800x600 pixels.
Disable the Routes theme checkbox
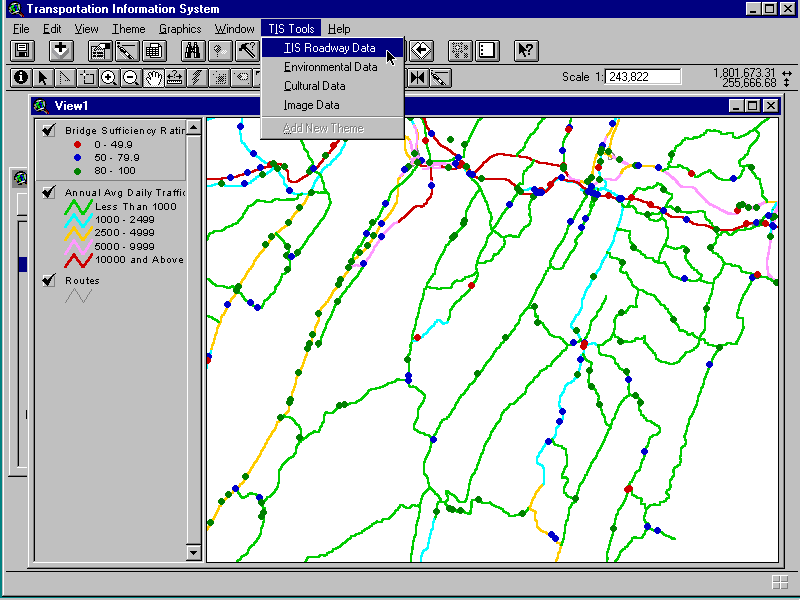click(47, 280)
